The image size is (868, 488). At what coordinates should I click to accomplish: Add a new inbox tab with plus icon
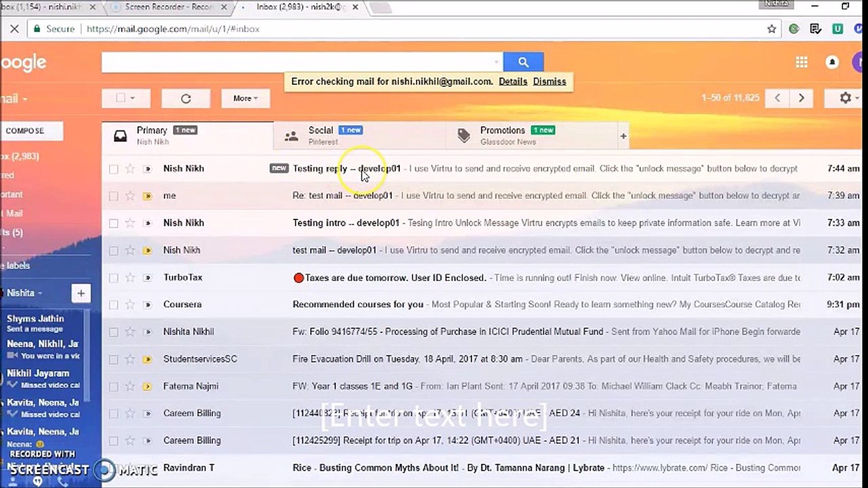623,136
